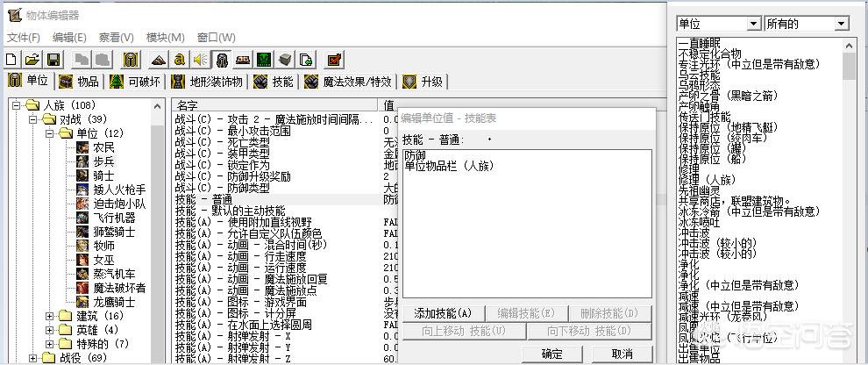Open the 窗口(W) menu
868x365 pixels.
point(216,38)
